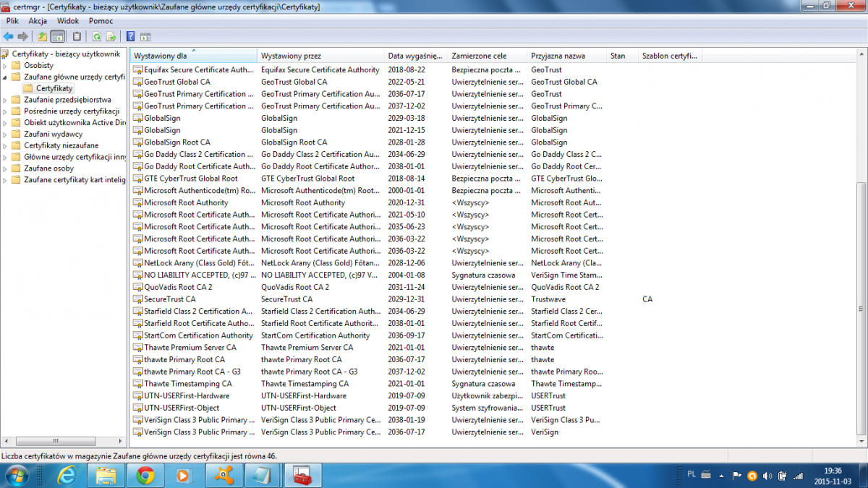Toggle the console tree show/hide toolbar icon
This screenshot has height=488, width=868.
[x=58, y=36]
